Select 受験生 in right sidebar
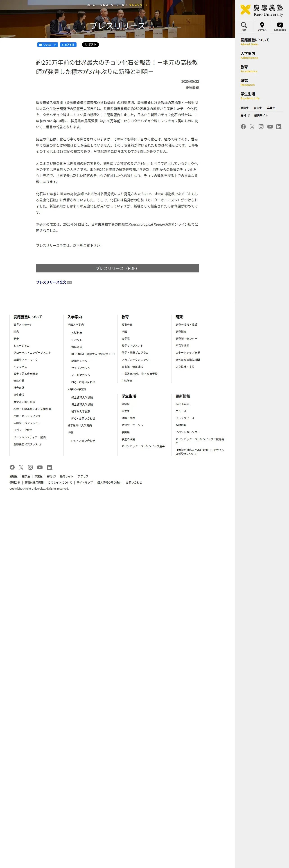The height and width of the screenshot is (868, 289). pyautogui.click(x=245, y=108)
